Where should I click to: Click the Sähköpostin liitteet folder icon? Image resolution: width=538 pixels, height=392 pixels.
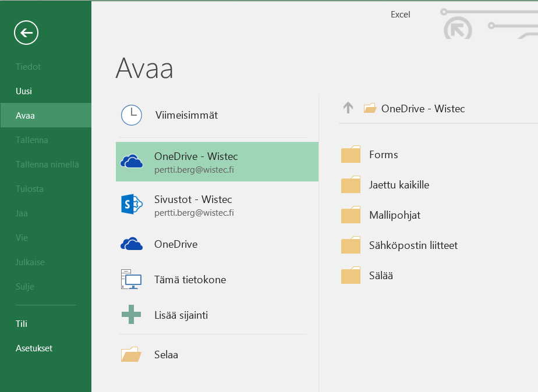351,245
